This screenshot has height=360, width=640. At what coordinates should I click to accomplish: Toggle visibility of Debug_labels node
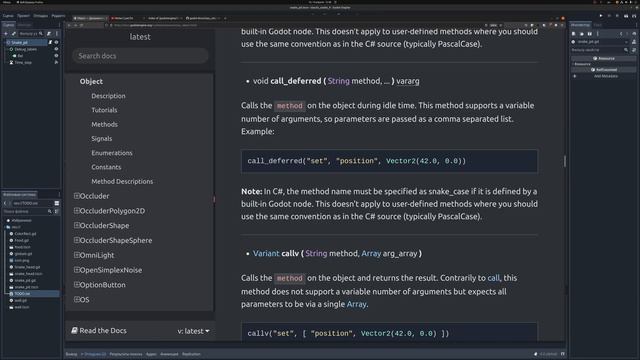(x=56, y=49)
